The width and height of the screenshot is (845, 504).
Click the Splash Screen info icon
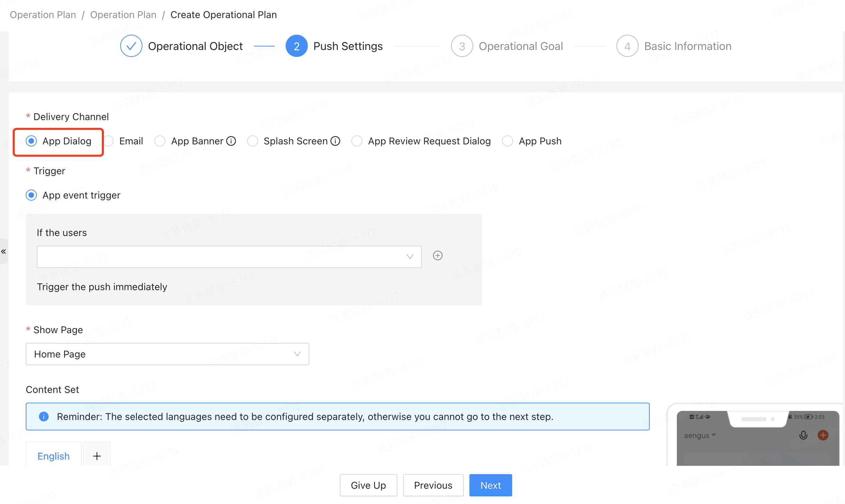(335, 141)
